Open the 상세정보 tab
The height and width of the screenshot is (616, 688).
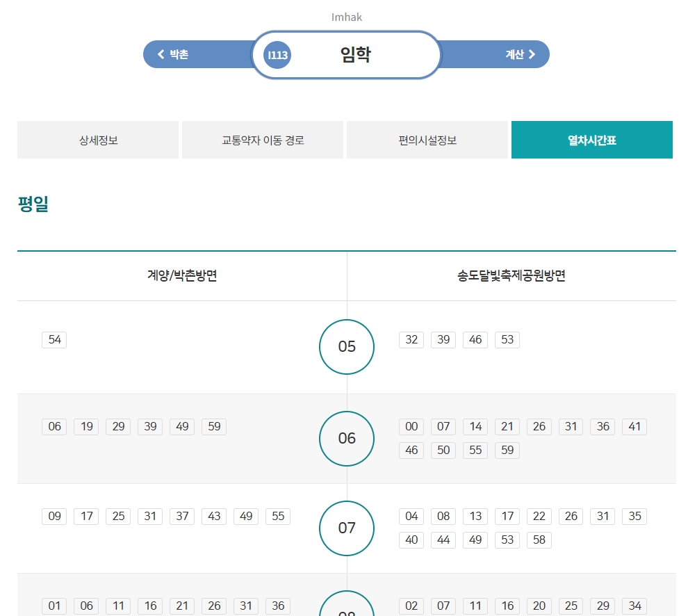point(97,140)
